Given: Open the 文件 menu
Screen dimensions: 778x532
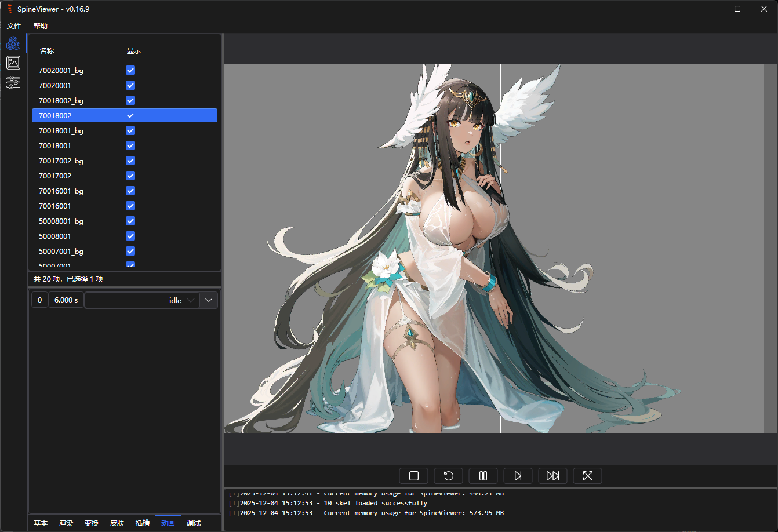Looking at the screenshot, I should coord(14,26).
